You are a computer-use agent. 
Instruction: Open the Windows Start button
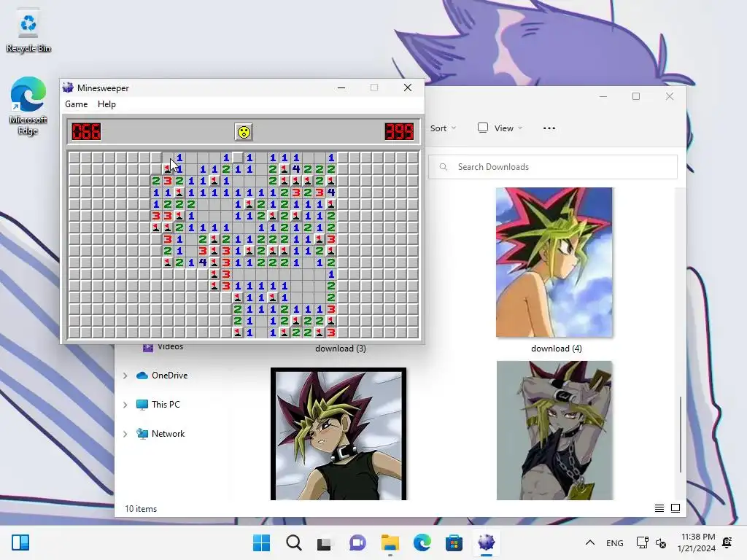(261, 542)
